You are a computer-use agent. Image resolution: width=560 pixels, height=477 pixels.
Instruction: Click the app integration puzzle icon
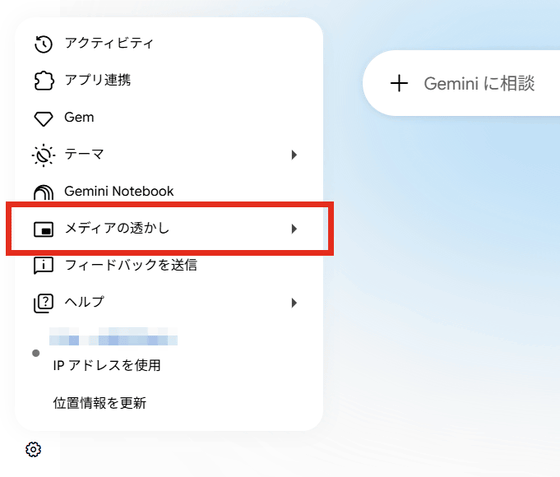point(44,81)
